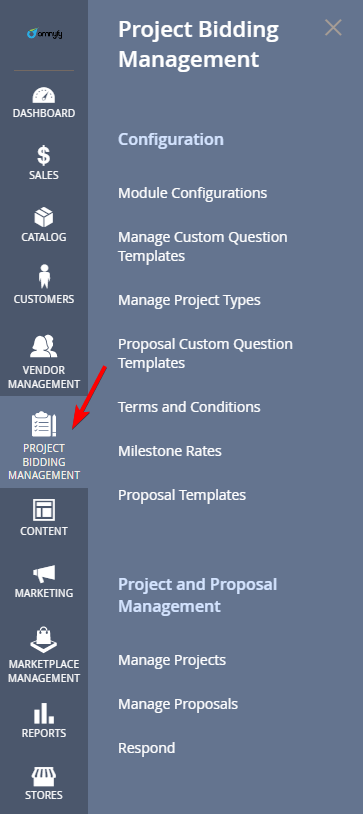
Task: Open the Dashboard gauge icon
Action: tap(44, 95)
